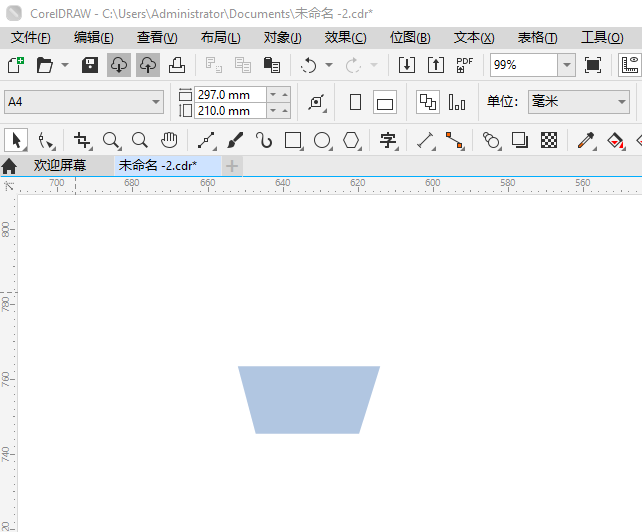Paste from clipboard icon
The height and width of the screenshot is (532, 642).
tap(272, 65)
